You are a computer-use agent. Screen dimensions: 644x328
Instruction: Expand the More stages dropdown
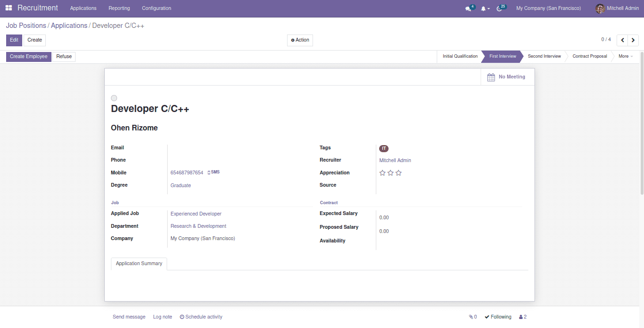(x=625, y=56)
